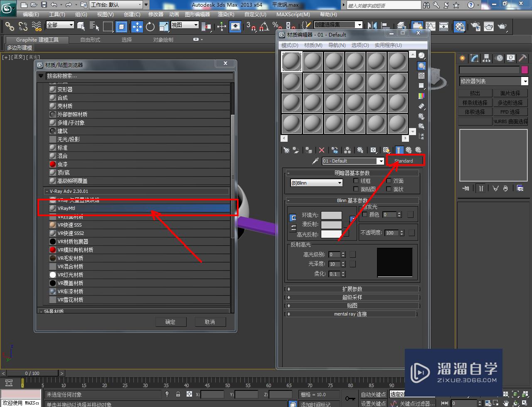532x407 pixels.
Task: Open 模式(D) menu in Material Editor
Action: [x=290, y=45]
